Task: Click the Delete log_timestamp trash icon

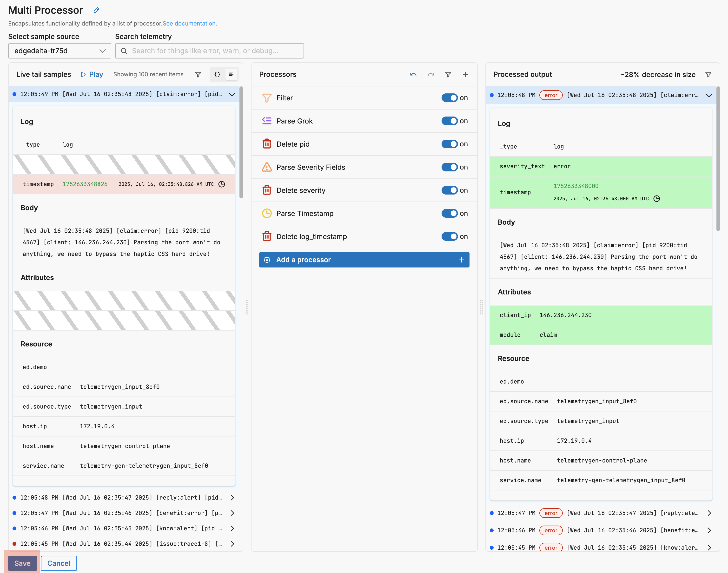Action: pos(267,236)
